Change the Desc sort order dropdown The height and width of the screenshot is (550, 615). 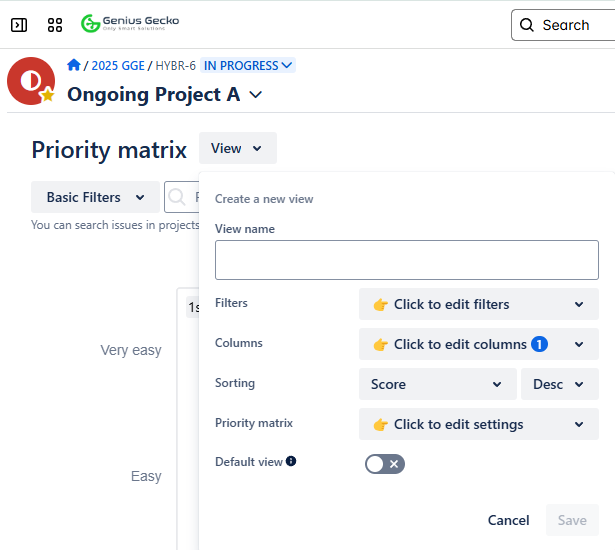pos(559,384)
